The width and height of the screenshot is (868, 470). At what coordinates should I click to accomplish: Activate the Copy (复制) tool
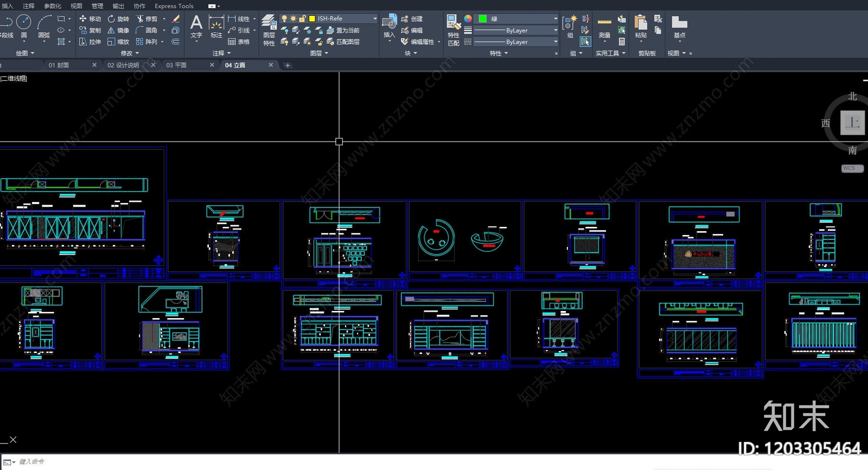90,30
